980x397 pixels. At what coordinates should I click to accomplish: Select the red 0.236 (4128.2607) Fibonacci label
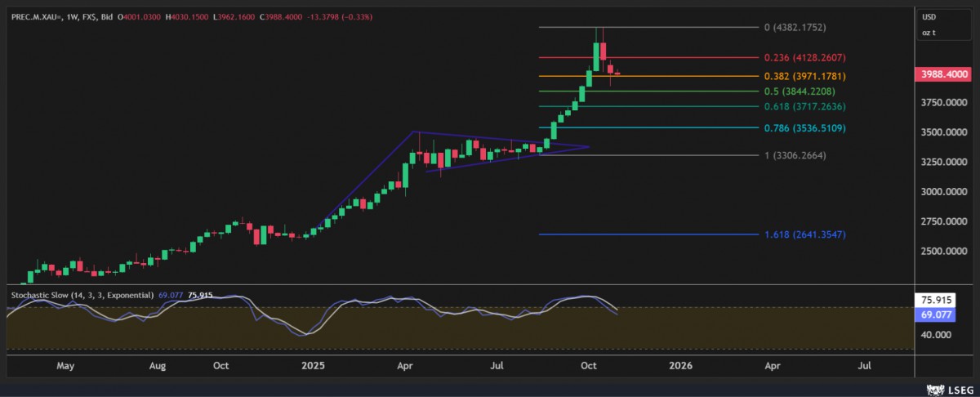click(804, 58)
